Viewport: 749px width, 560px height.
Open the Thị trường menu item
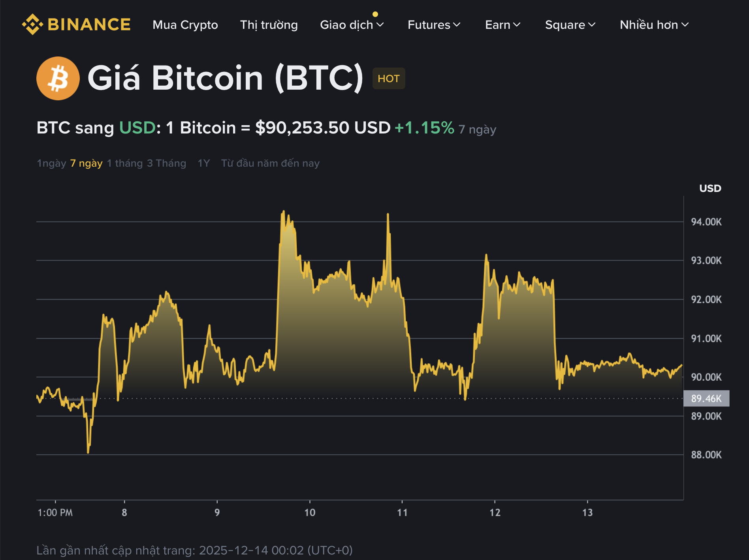(x=269, y=25)
